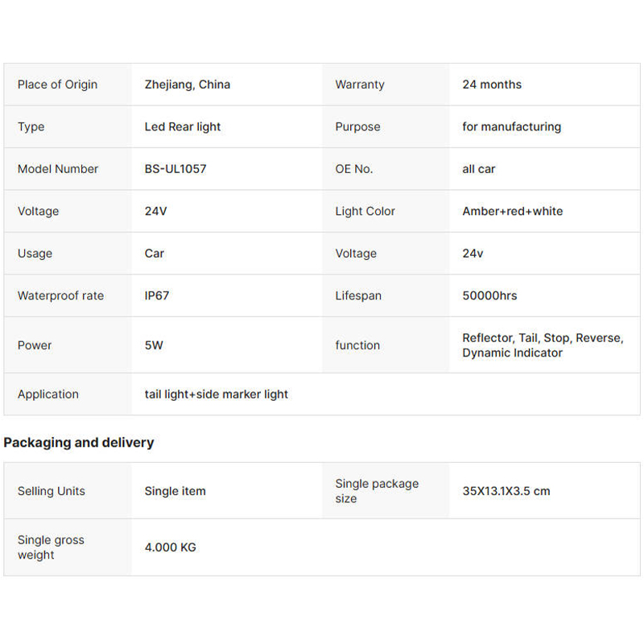Select the 'IP67' waterproof value
The height and width of the screenshot is (644, 644).
[x=156, y=296]
